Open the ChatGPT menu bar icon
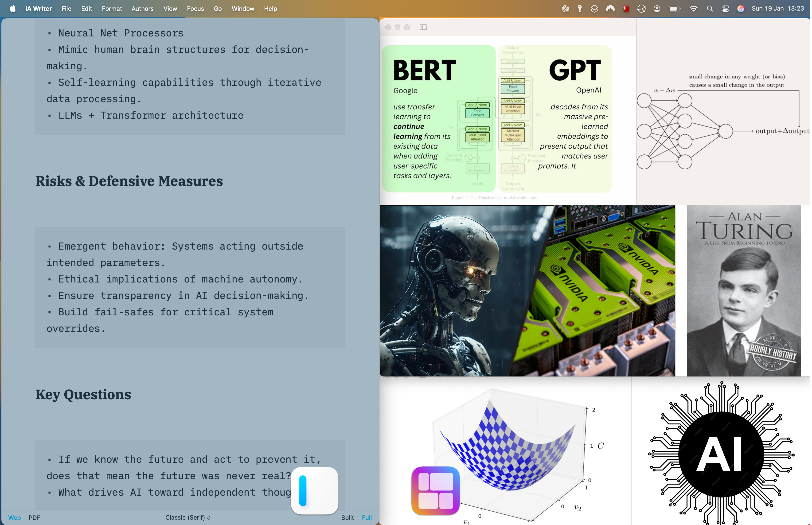Image resolution: width=812 pixels, height=525 pixels. [565, 8]
